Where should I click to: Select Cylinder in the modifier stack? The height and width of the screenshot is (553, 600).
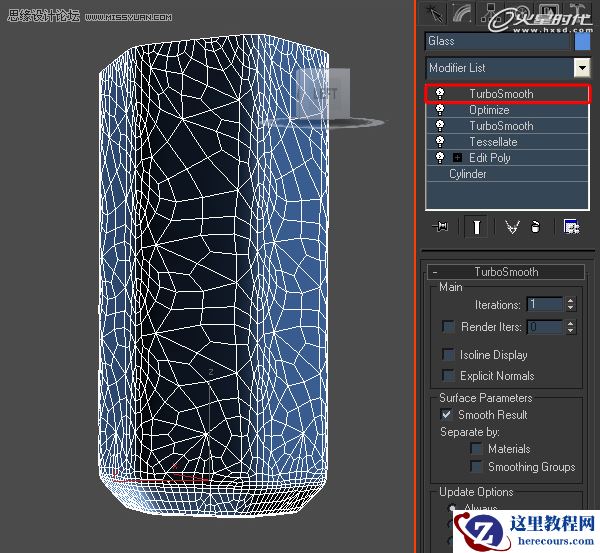468,174
